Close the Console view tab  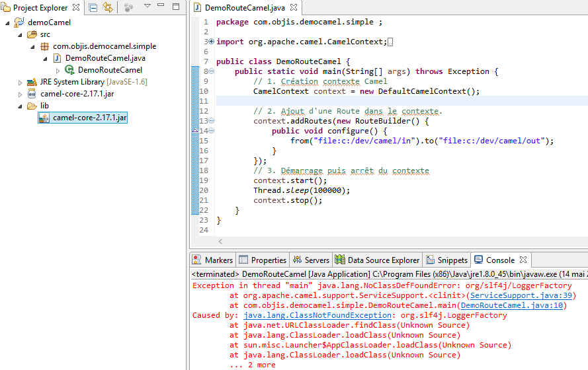point(523,260)
